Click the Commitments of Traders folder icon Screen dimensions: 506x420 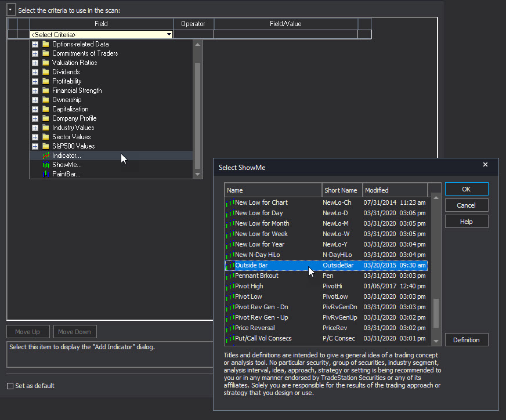click(x=46, y=53)
